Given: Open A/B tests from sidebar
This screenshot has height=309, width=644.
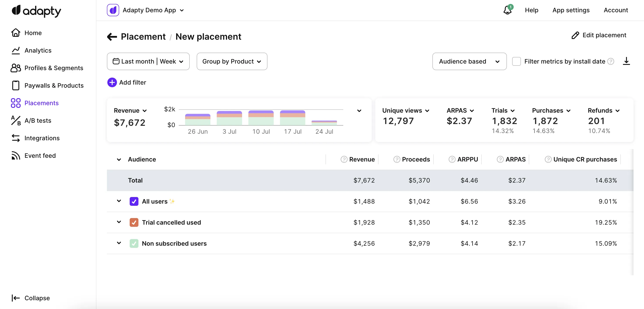Looking at the screenshot, I should pos(37,121).
